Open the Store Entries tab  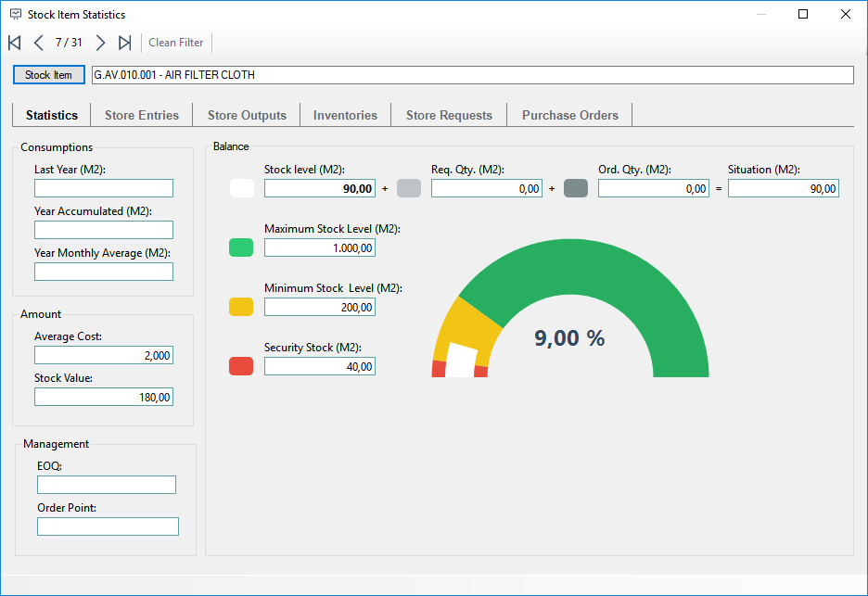(x=142, y=115)
